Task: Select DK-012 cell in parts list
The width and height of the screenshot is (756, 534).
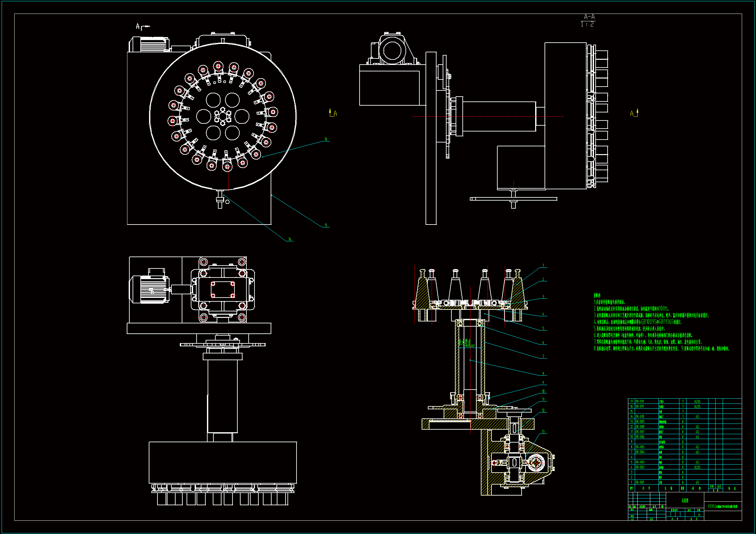Action: click(x=640, y=402)
